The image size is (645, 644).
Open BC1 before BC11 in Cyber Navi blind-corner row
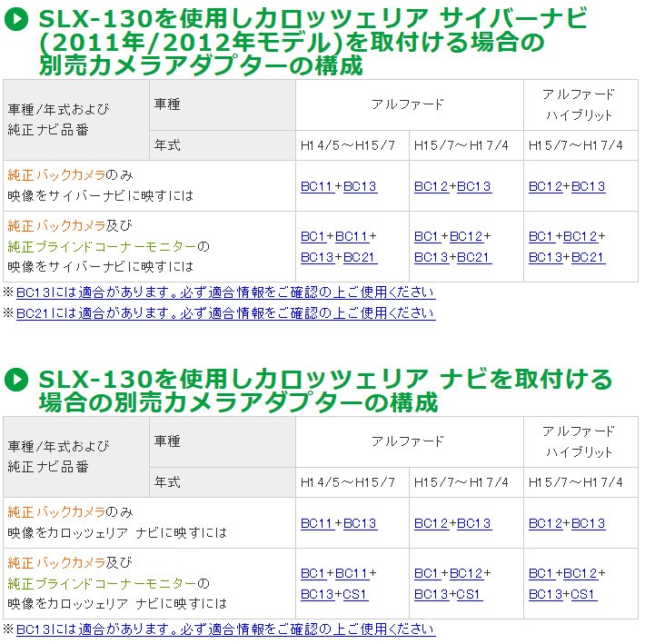tap(313, 236)
